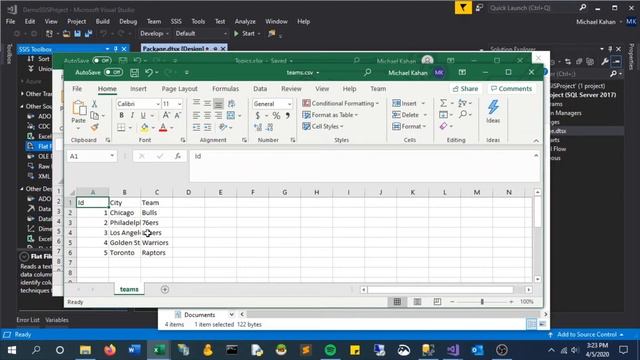Adjust the zoom slider handle
This screenshot has height=360, width=640.
(482, 302)
